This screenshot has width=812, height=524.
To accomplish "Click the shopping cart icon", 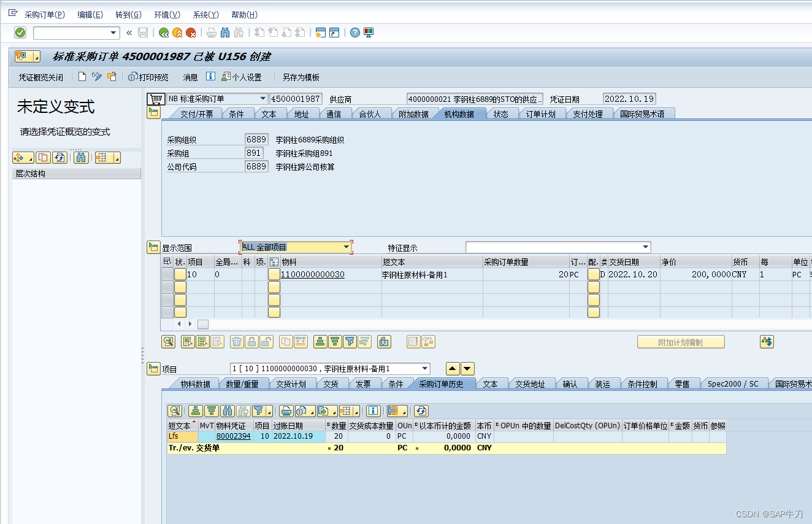I will point(156,99).
